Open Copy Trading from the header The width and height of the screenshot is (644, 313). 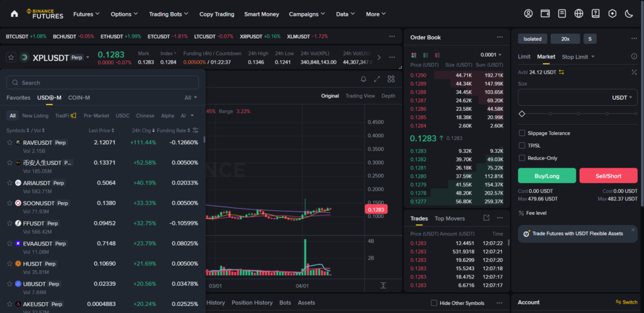pyautogui.click(x=217, y=14)
